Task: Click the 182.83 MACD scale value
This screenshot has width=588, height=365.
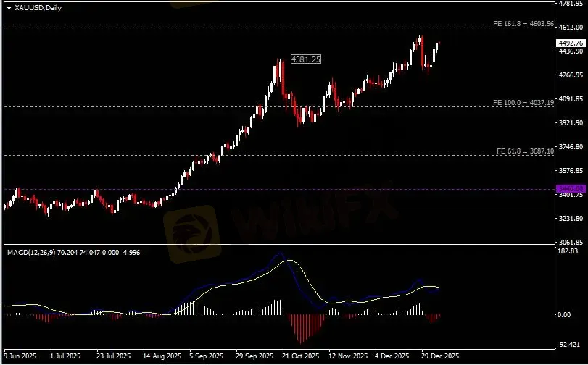Action: (x=568, y=251)
